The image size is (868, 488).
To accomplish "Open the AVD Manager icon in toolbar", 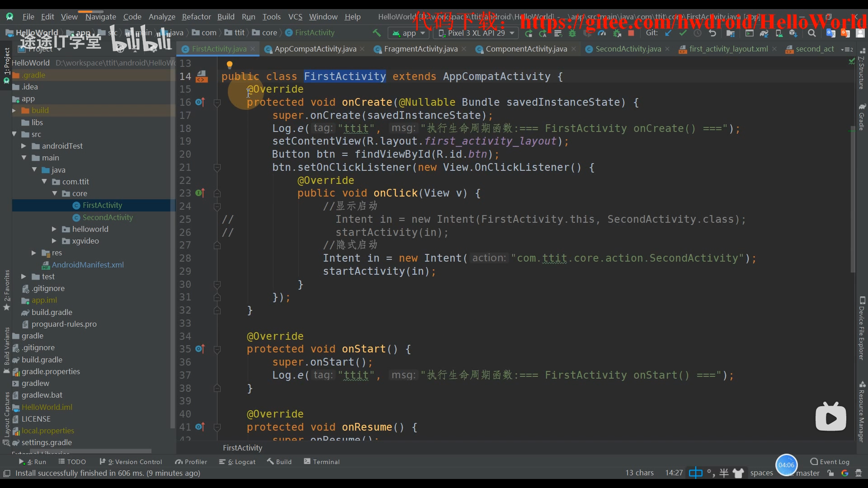I will pyautogui.click(x=779, y=33).
